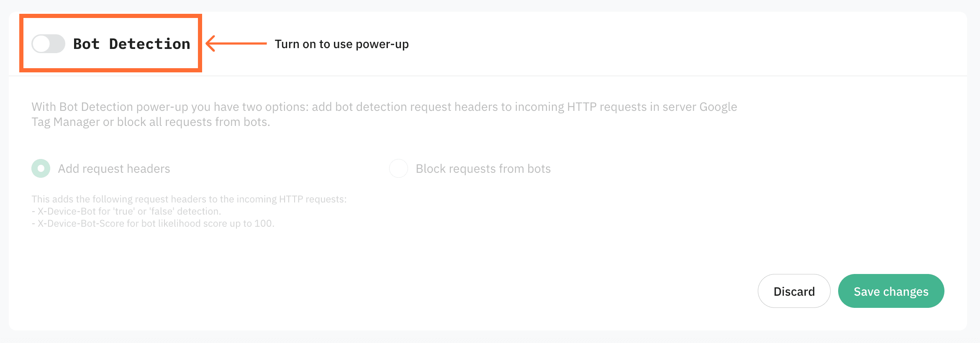Click the 'Block requests from bots' label text
This screenshot has width=980, height=343.
[483, 168]
